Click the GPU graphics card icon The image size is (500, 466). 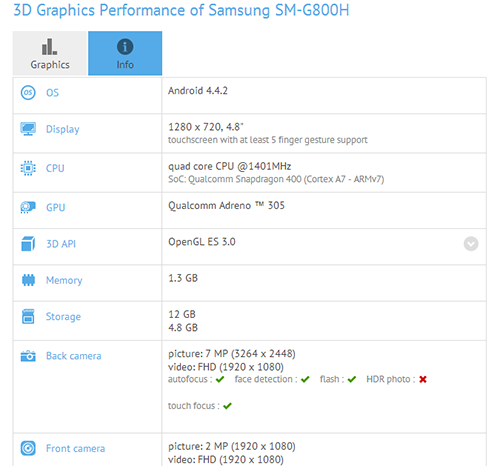(28, 207)
